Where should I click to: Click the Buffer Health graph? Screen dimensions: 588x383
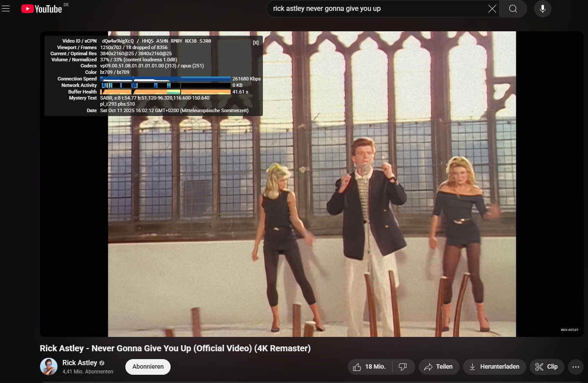coord(165,92)
